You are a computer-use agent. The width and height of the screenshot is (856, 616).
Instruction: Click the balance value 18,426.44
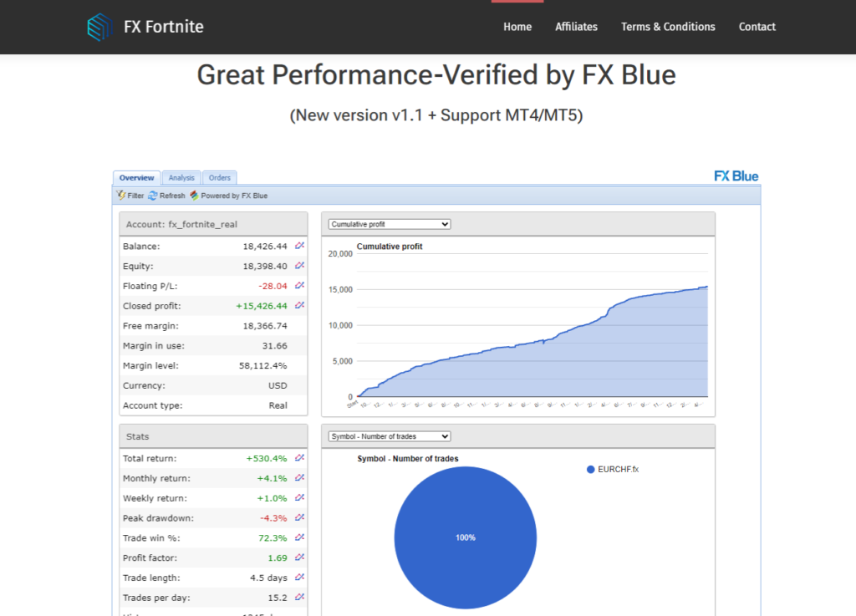[x=265, y=247]
